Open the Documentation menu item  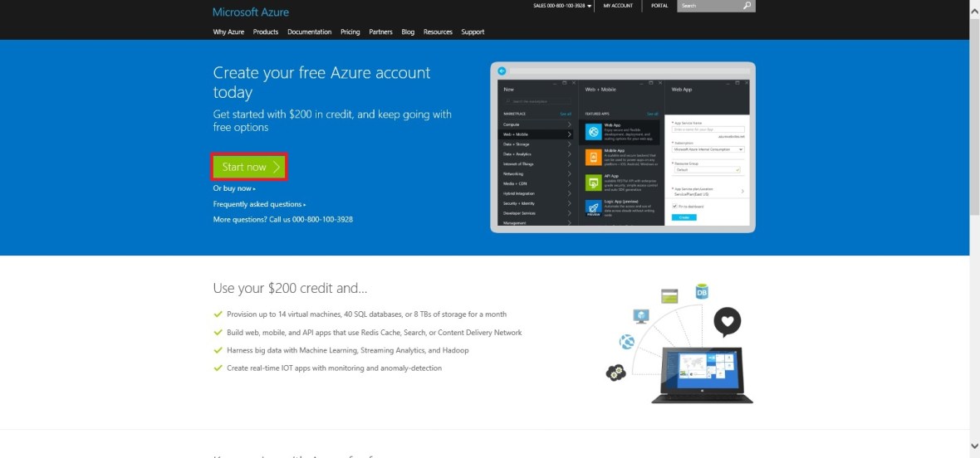(x=310, y=32)
